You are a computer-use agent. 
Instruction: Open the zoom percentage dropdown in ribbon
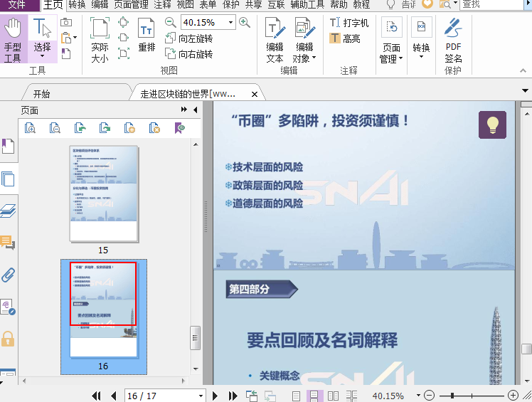point(231,23)
